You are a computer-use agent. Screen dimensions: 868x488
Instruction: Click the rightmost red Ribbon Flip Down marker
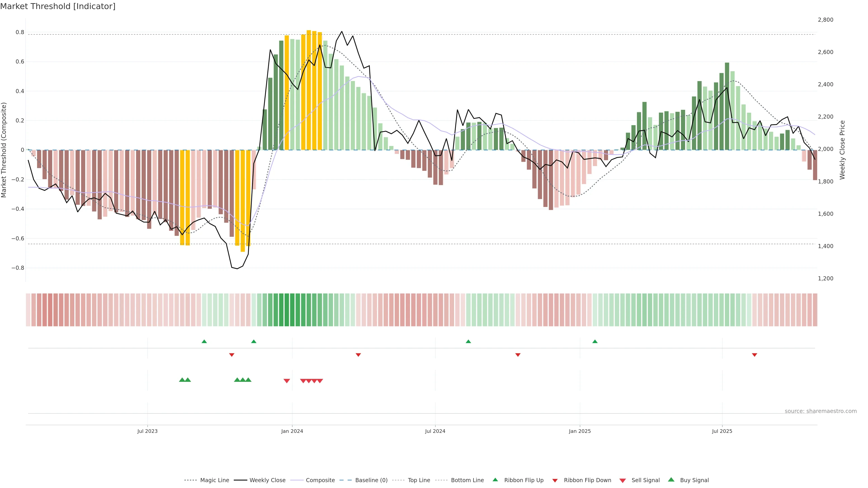tap(755, 355)
